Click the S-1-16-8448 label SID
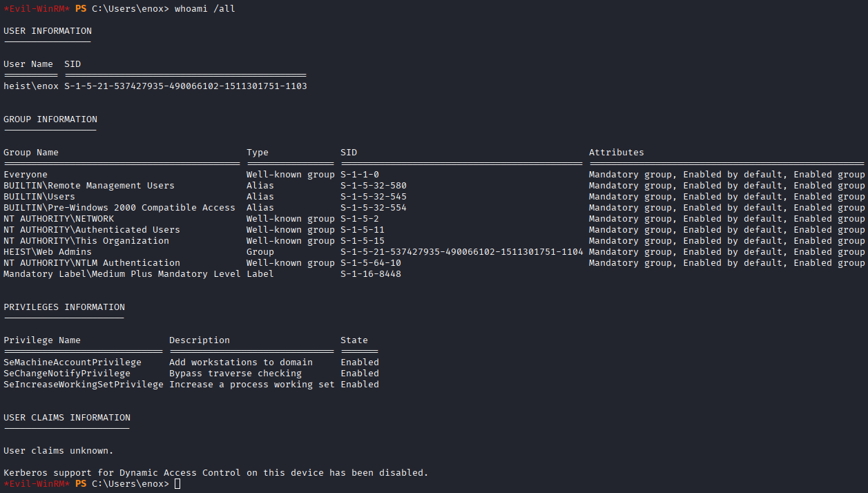868x493 pixels. tap(371, 274)
